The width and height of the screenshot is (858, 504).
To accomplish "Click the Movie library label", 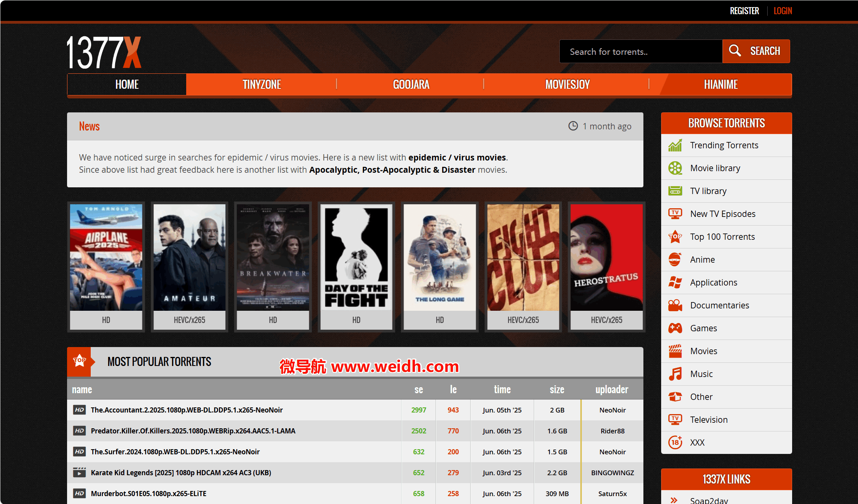I will [715, 168].
